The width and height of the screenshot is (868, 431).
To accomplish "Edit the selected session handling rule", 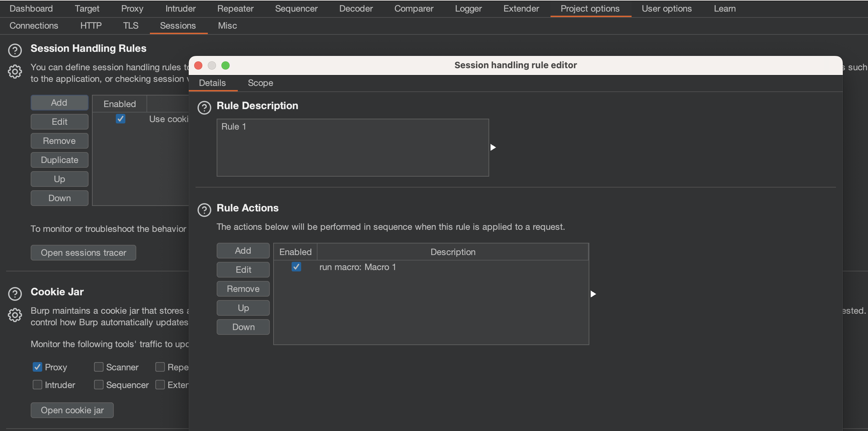I will [x=59, y=122].
